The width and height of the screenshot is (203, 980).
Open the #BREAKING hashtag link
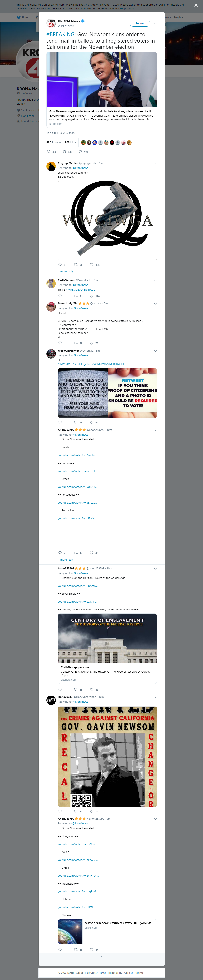pos(61,34)
